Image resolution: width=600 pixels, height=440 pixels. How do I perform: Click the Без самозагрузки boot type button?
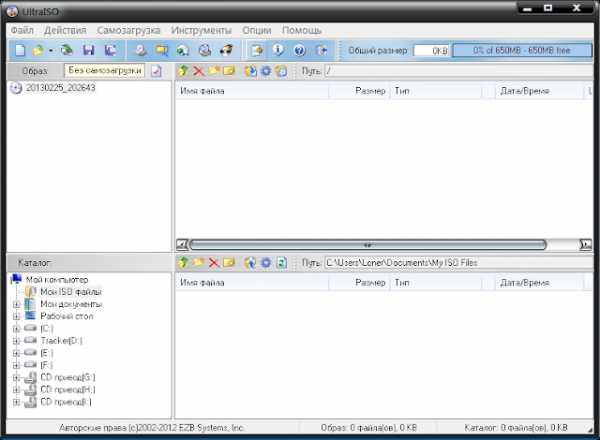[x=104, y=71]
